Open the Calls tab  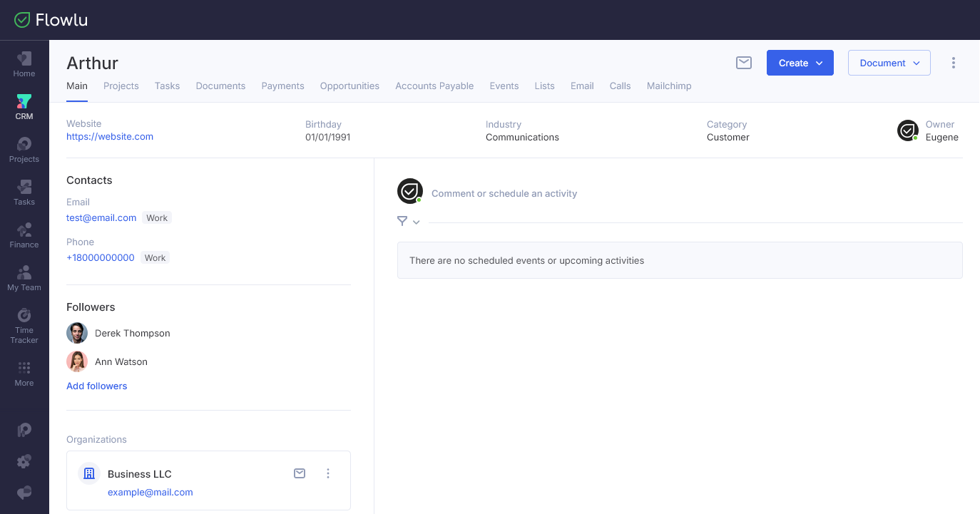click(621, 86)
